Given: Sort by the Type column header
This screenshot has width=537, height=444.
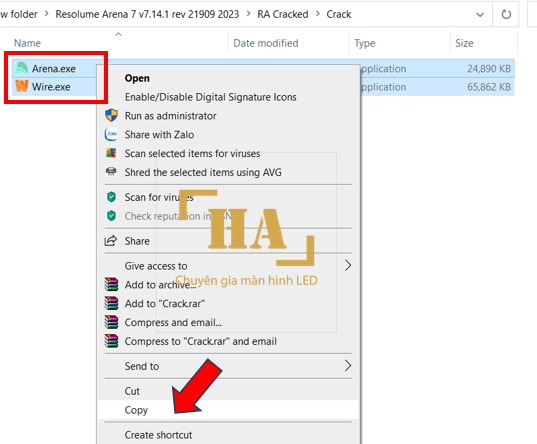Looking at the screenshot, I should pos(365,43).
